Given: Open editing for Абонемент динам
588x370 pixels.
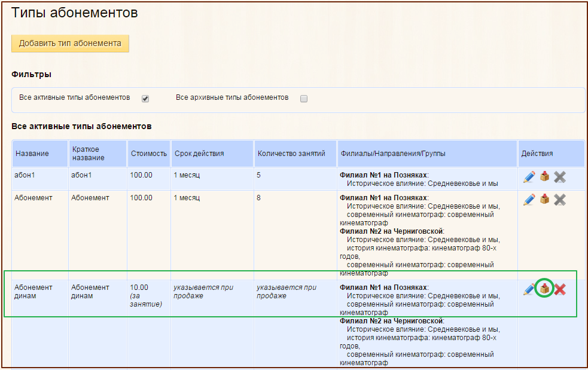Looking at the screenshot, I should click(x=529, y=290).
